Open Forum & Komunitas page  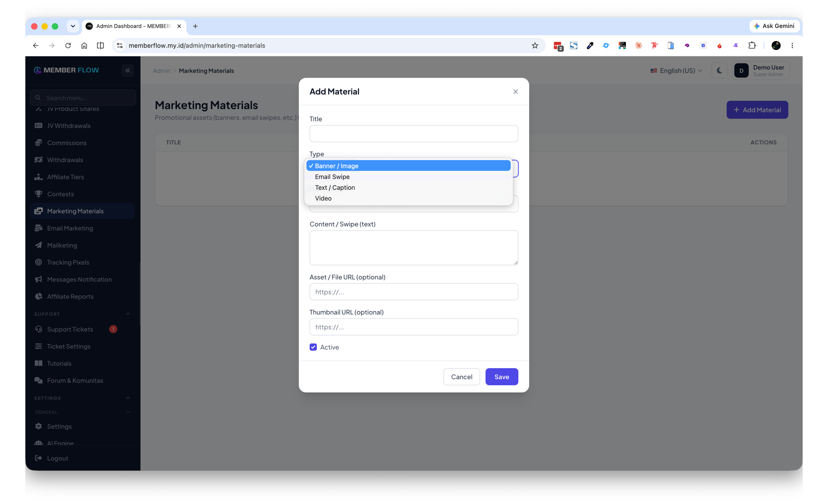pyautogui.click(x=82, y=380)
